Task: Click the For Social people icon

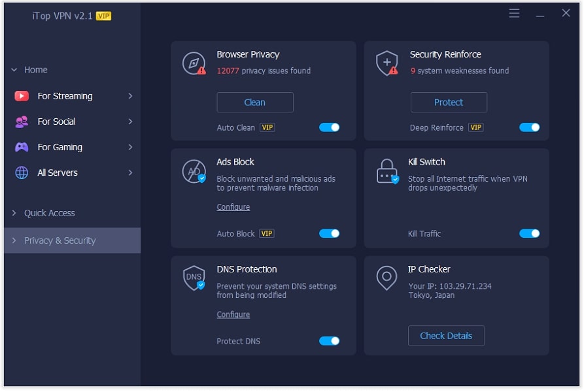Action: point(22,122)
